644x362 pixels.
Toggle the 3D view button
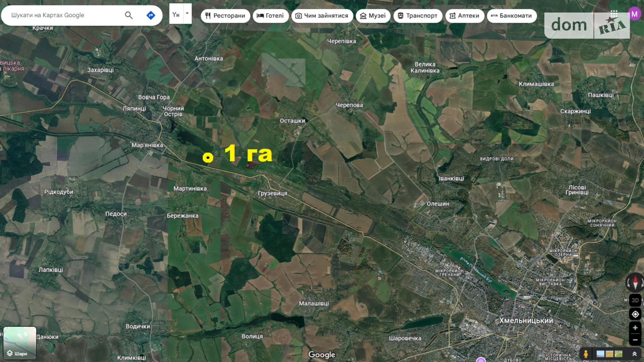[x=635, y=300]
